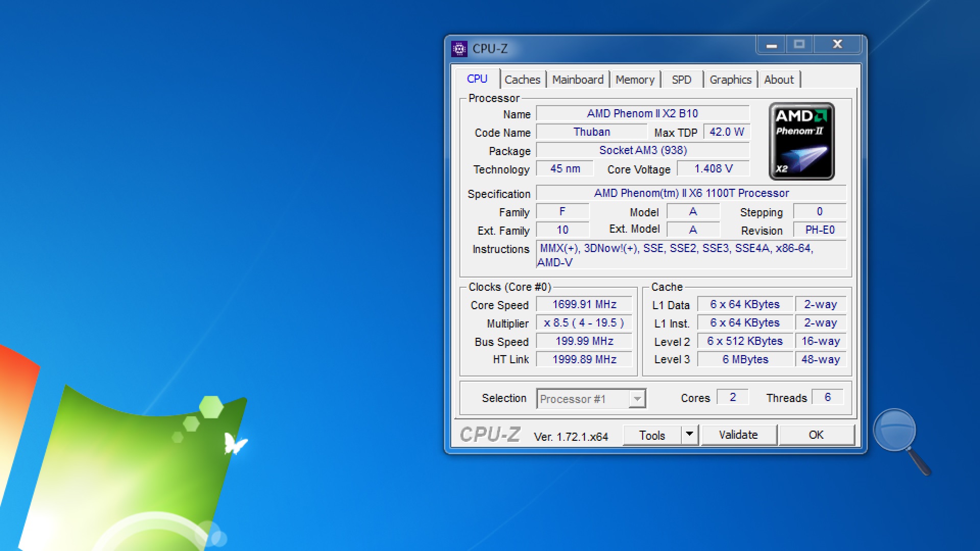Viewport: 980px width, 551px height.
Task: Click the CPU-Z title bar icon
Action: [x=459, y=49]
